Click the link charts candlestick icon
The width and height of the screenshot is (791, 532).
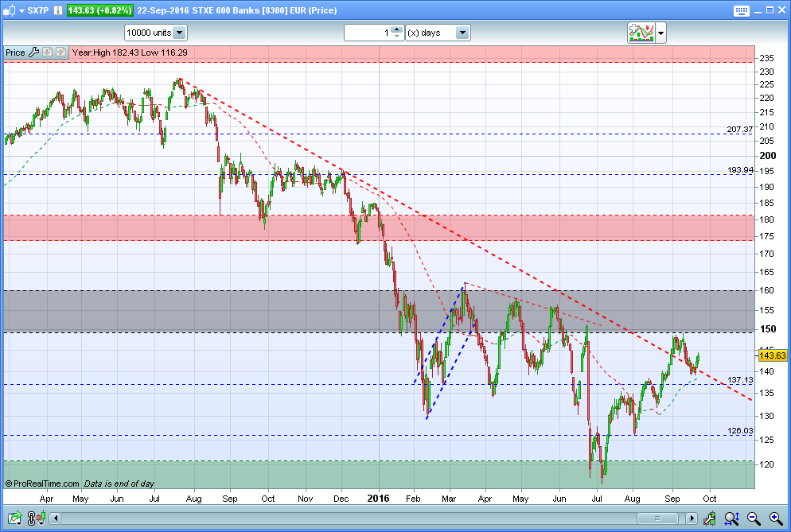tap(37, 518)
